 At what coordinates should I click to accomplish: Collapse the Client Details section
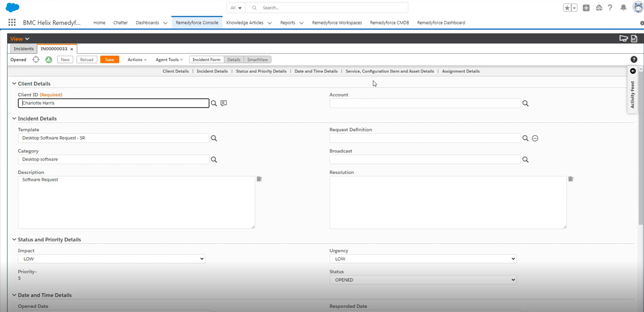pyautogui.click(x=14, y=84)
